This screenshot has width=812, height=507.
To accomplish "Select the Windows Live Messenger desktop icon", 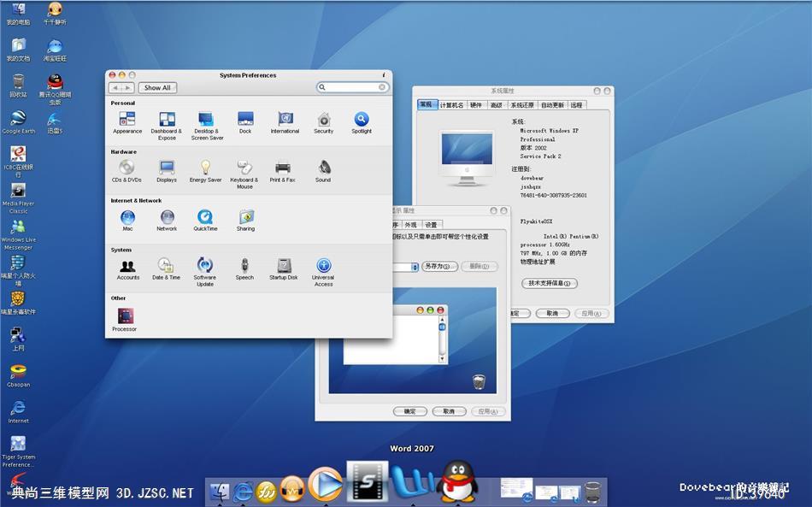I will pyautogui.click(x=18, y=234).
